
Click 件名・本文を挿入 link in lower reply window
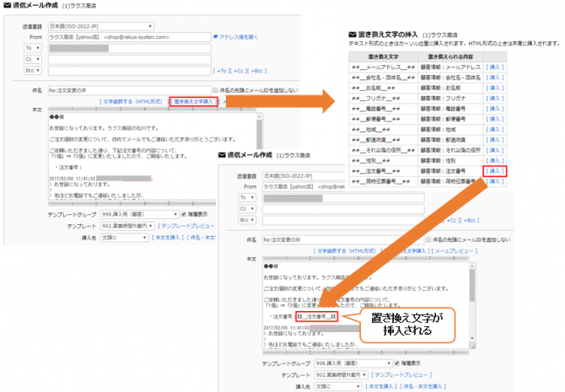pos(422,387)
